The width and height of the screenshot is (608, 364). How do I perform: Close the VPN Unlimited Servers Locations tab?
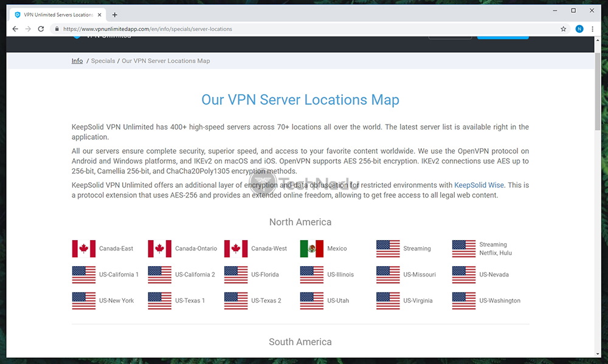point(99,15)
